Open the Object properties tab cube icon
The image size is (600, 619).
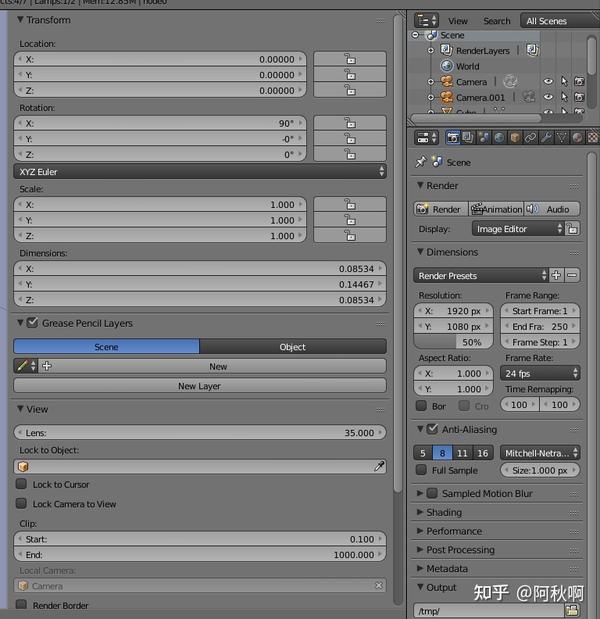515,138
